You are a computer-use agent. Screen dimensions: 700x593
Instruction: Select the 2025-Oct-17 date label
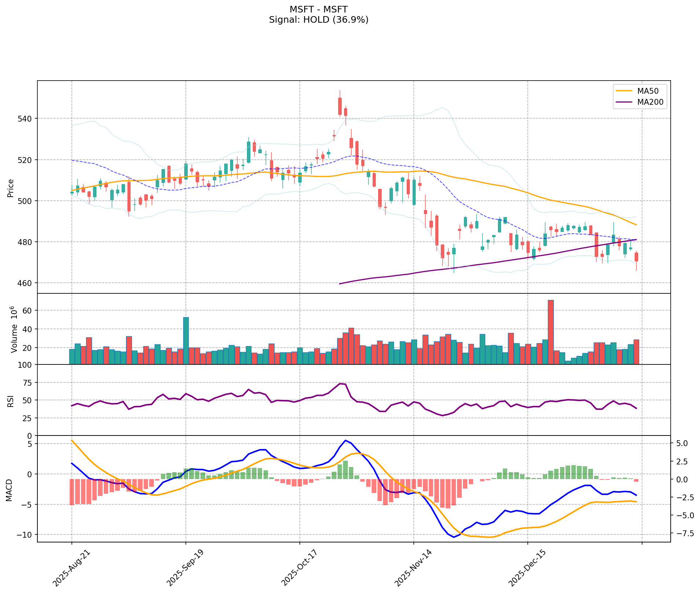tap(299, 568)
